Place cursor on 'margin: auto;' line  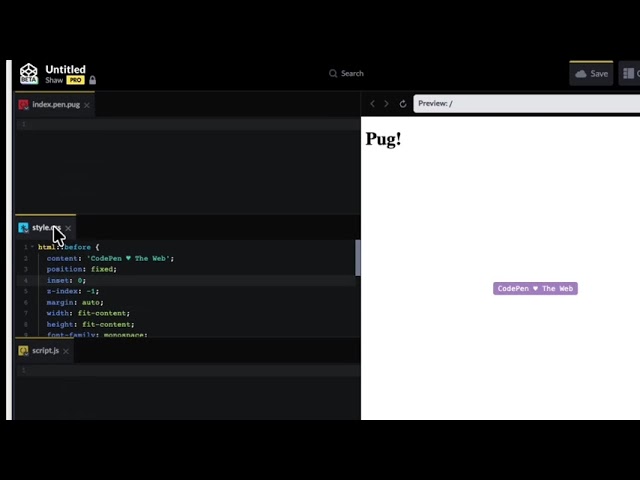75,302
